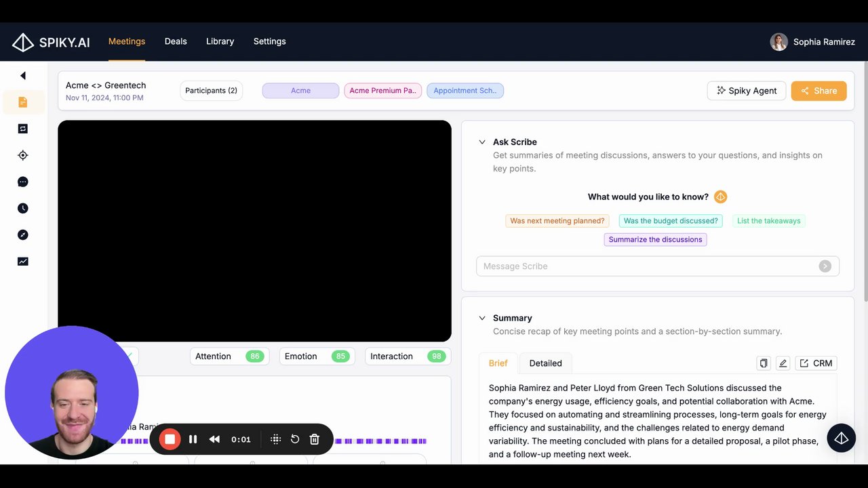Collapse the Ask Scribe section
This screenshot has height=488, width=868.
click(x=482, y=142)
